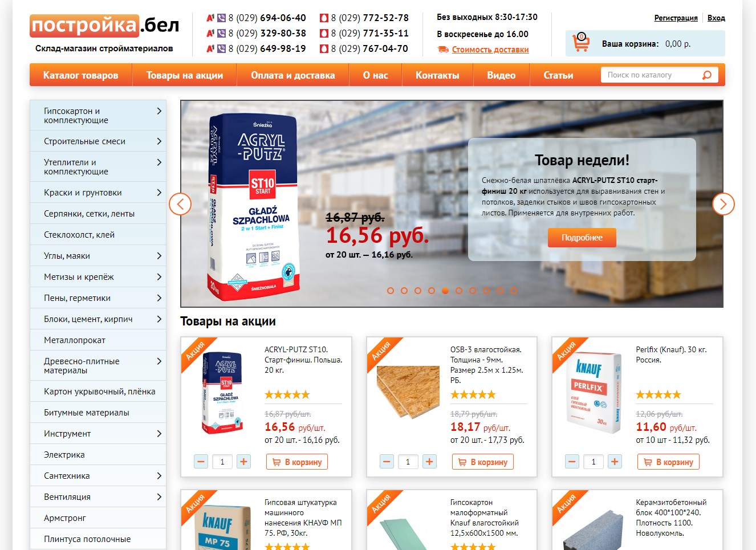Viewport: 756px width, 550px height.
Task: Open the Регистрация link
Action: (676, 18)
